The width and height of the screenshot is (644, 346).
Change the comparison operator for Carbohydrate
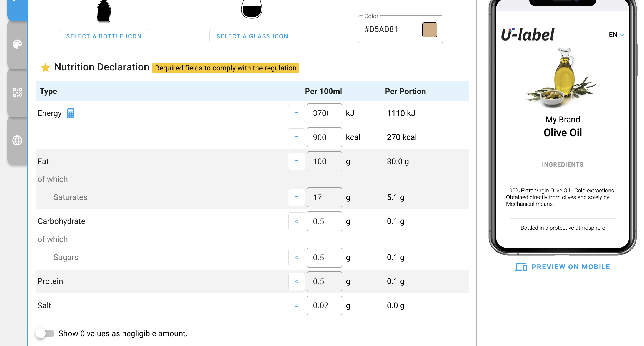[x=296, y=221]
